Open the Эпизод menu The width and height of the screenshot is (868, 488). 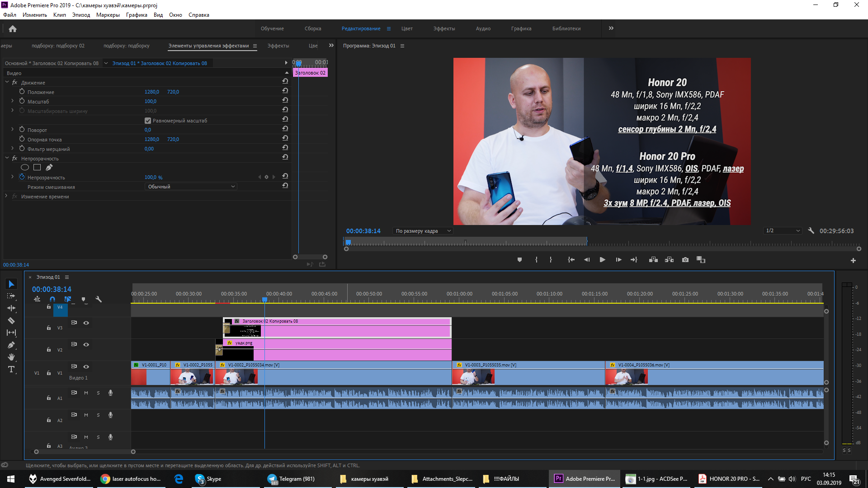81,15
